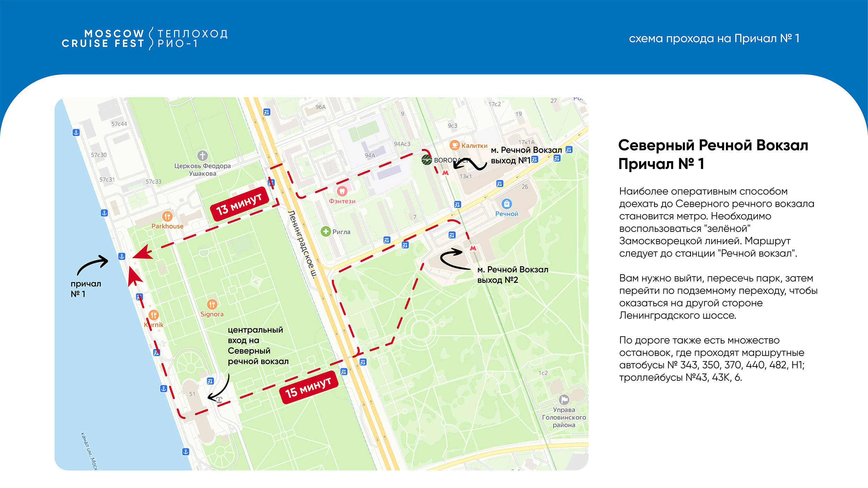This screenshot has height=488, width=868.
Task: Click the heading Северный Речной Вокзал Причал № 1
Action: [x=713, y=154]
